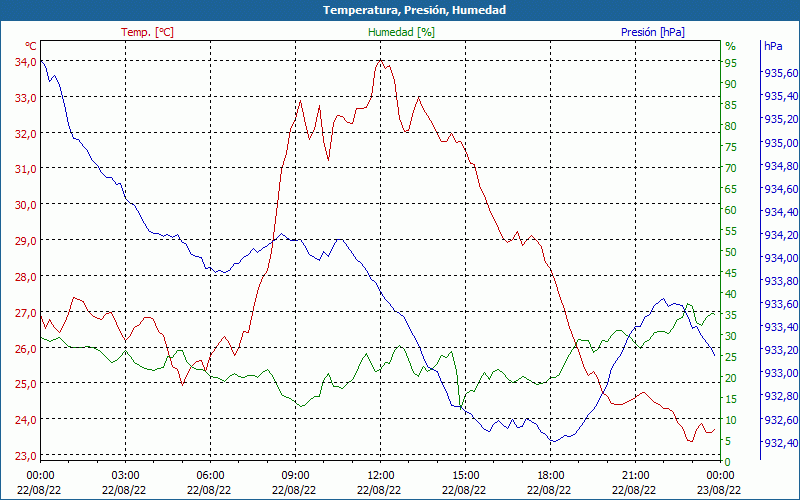
Task: Click the green "0" at humidity axis bottom
Action: (728, 462)
